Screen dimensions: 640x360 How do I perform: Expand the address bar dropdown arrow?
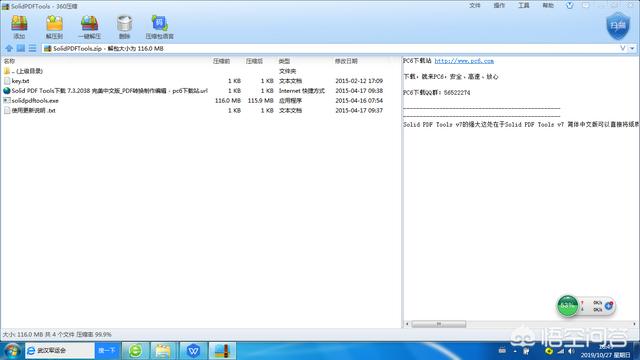tap(632, 48)
